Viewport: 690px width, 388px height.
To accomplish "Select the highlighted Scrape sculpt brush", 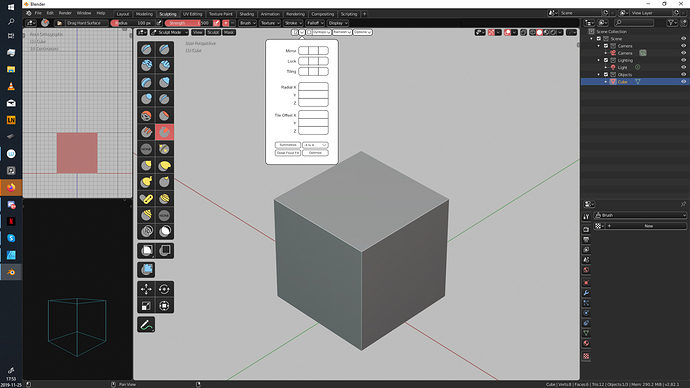I will click(164, 132).
